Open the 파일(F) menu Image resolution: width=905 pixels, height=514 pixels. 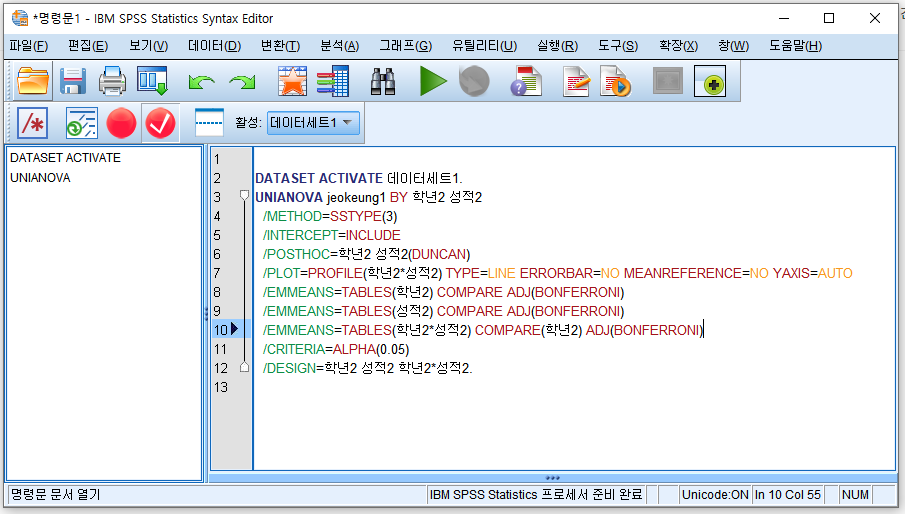28,46
